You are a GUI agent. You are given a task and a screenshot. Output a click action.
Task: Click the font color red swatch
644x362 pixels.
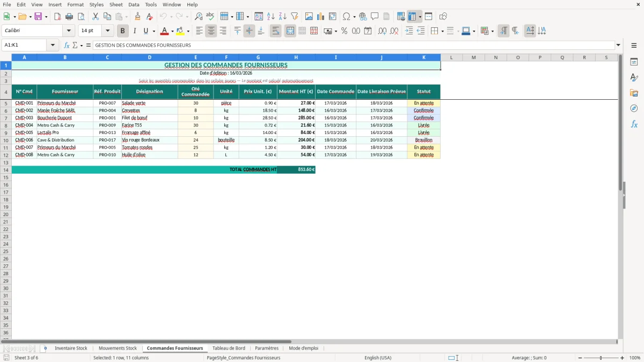click(x=165, y=31)
